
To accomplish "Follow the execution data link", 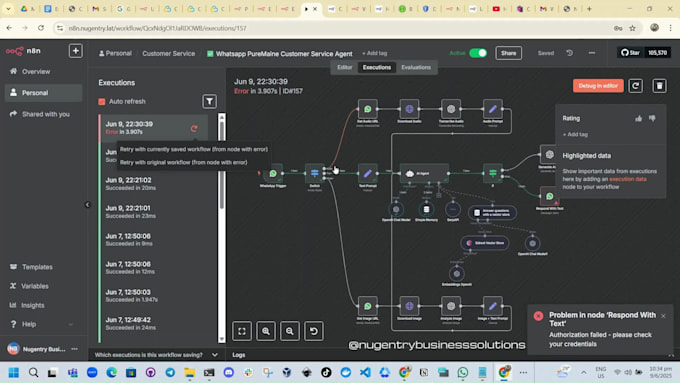I will click(x=628, y=179).
